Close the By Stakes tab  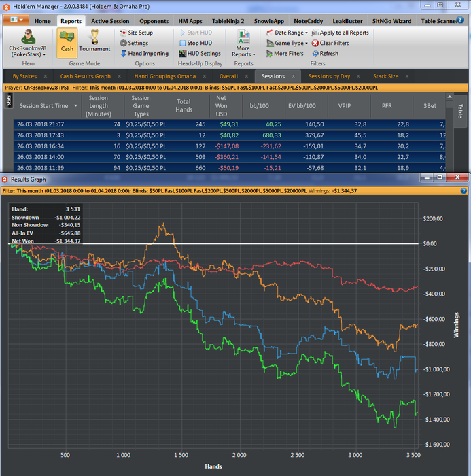click(46, 76)
